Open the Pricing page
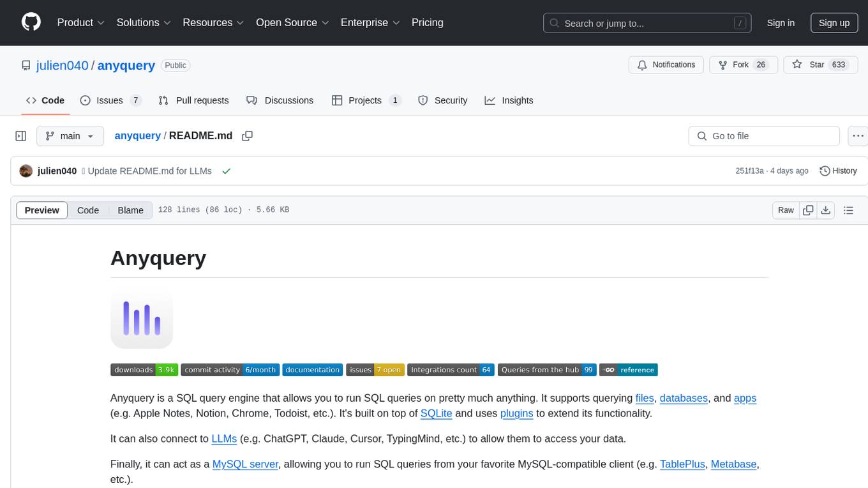The width and height of the screenshot is (868, 488). coord(428,22)
